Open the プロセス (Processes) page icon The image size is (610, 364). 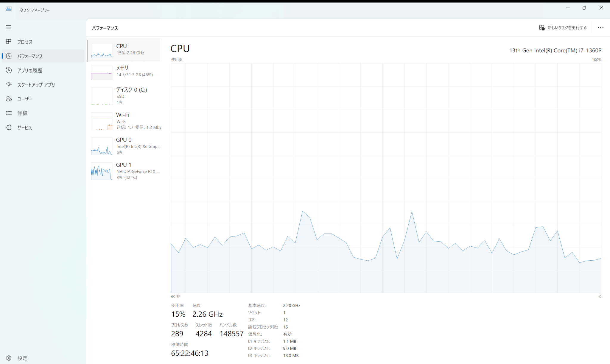pyautogui.click(x=9, y=42)
